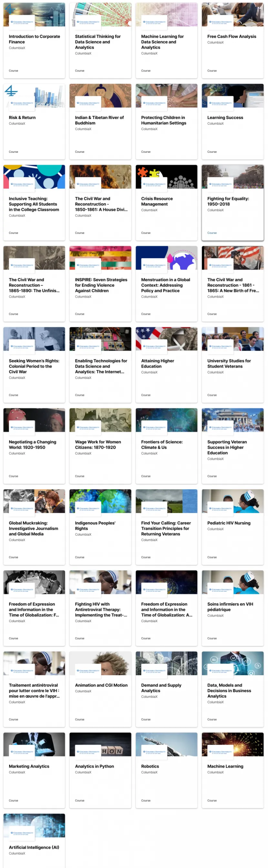The width and height of the screenshot is (268, 868).
Task: Click Columbia logo on Free Cash Flow Analysis
Action: click(221, 22)
